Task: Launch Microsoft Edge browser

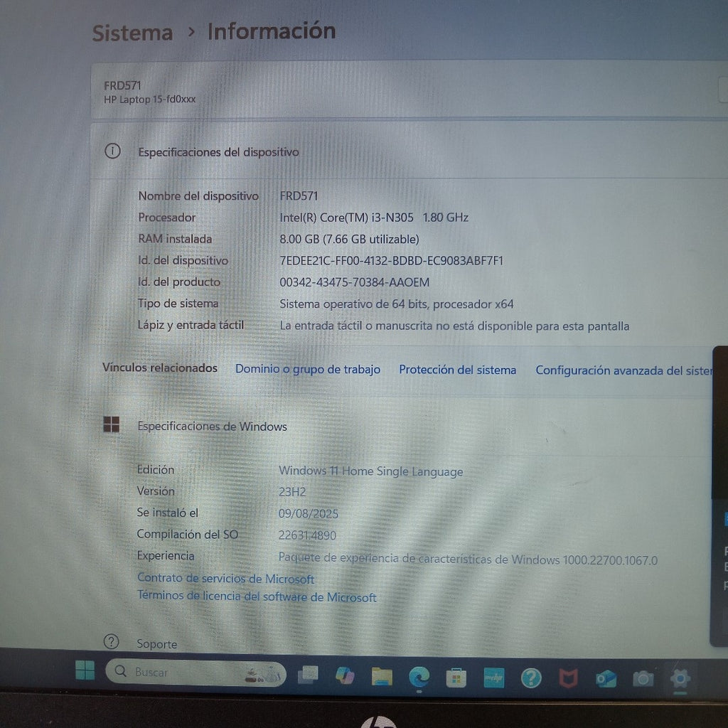Action: [419, 677]
